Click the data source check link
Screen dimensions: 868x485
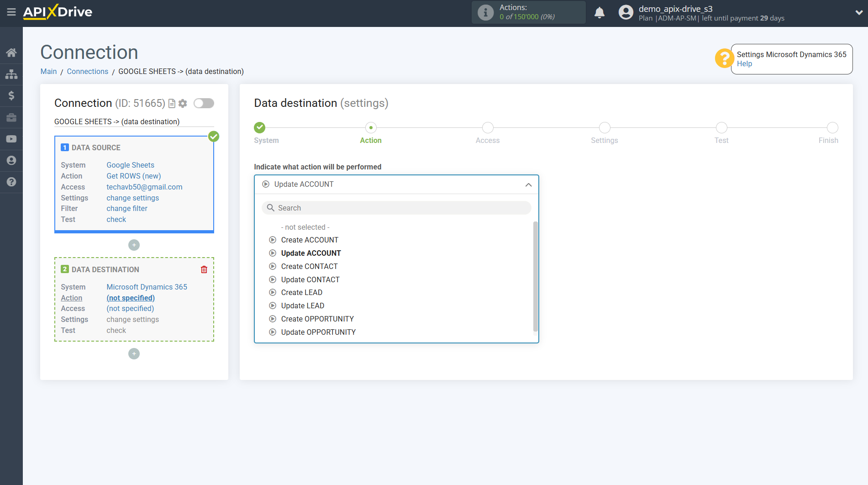(116, 219)
